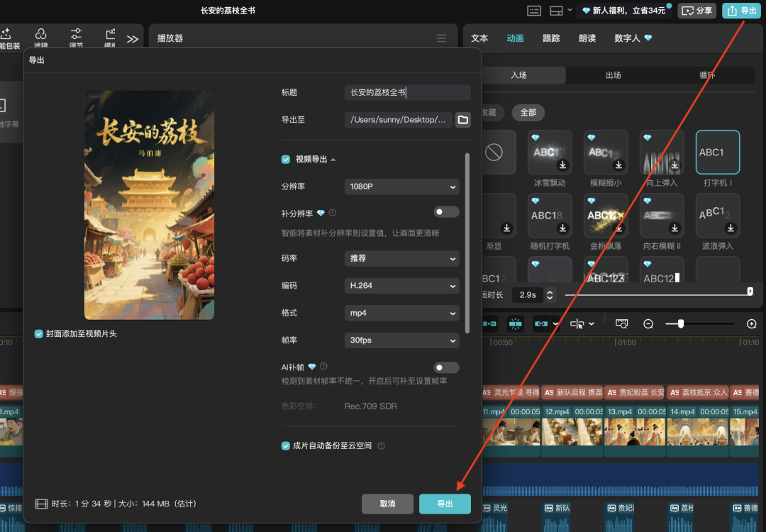Open the folder icon next to 导出至 path
This screenshot has width=766, height=532.
point(462,120)
